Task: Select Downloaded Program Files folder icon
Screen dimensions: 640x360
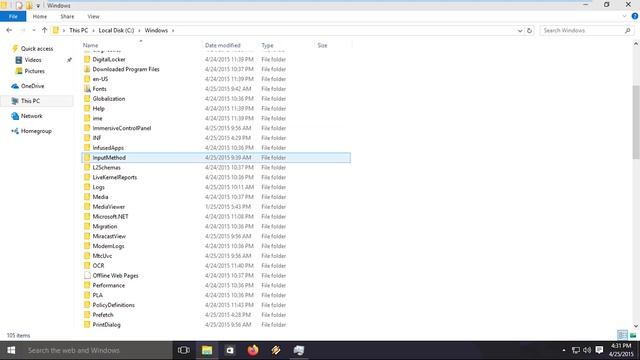Action: point(87,69)
